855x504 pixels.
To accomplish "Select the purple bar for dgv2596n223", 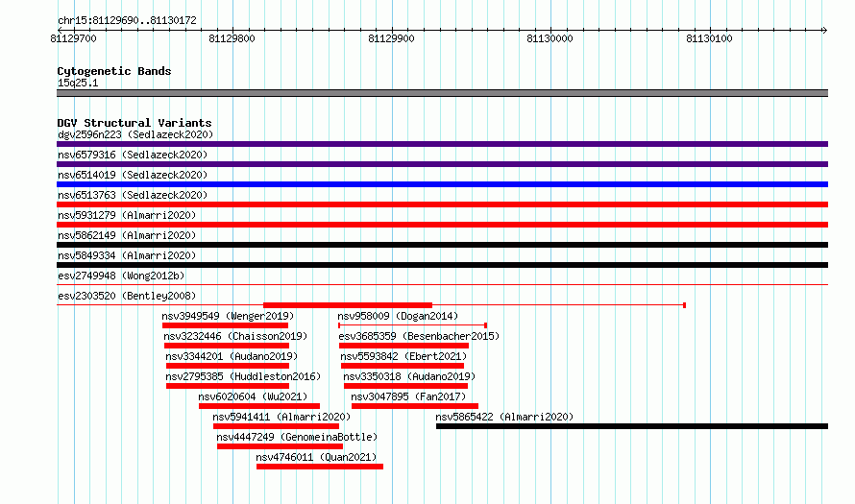I will [442, 144].
